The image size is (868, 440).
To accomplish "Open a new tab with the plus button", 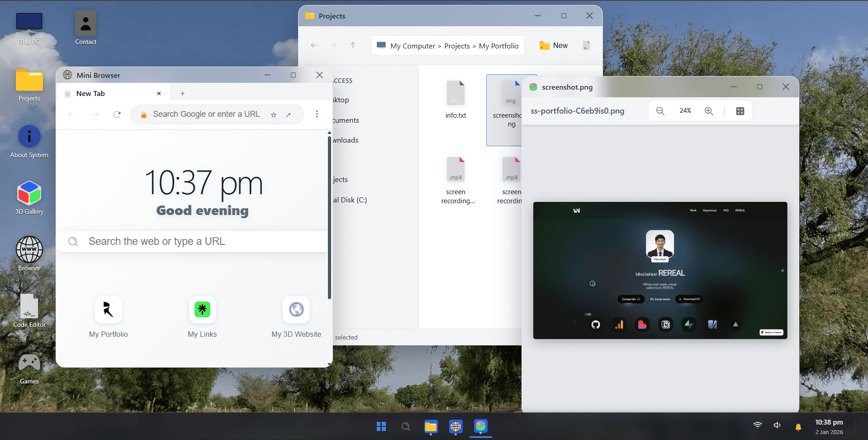I will click(182, 93).
